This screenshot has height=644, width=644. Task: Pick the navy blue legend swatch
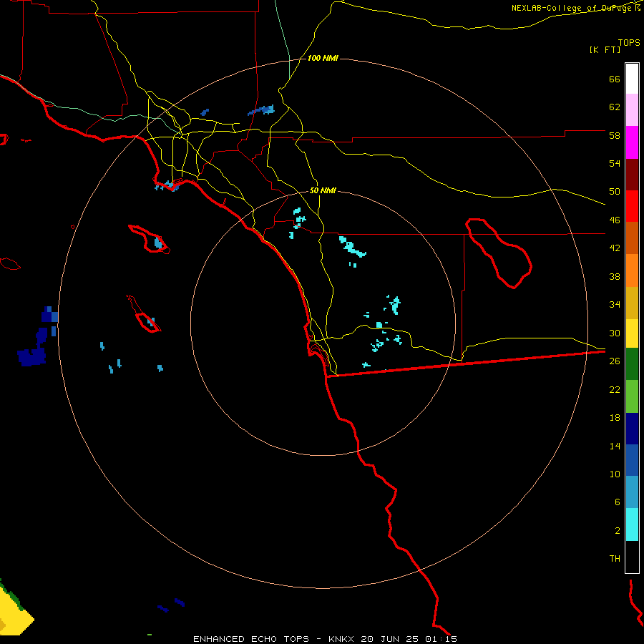632,429
